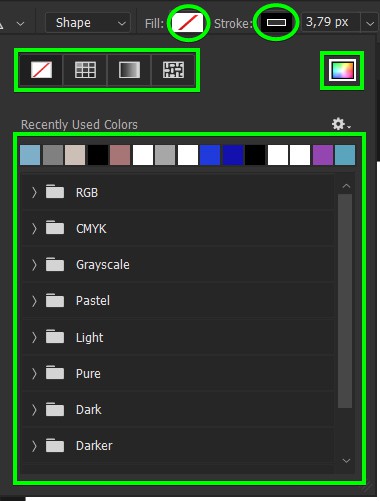Click the Stroke swatch in options bar
Viewport: 380px width, 501px height.
276,23
